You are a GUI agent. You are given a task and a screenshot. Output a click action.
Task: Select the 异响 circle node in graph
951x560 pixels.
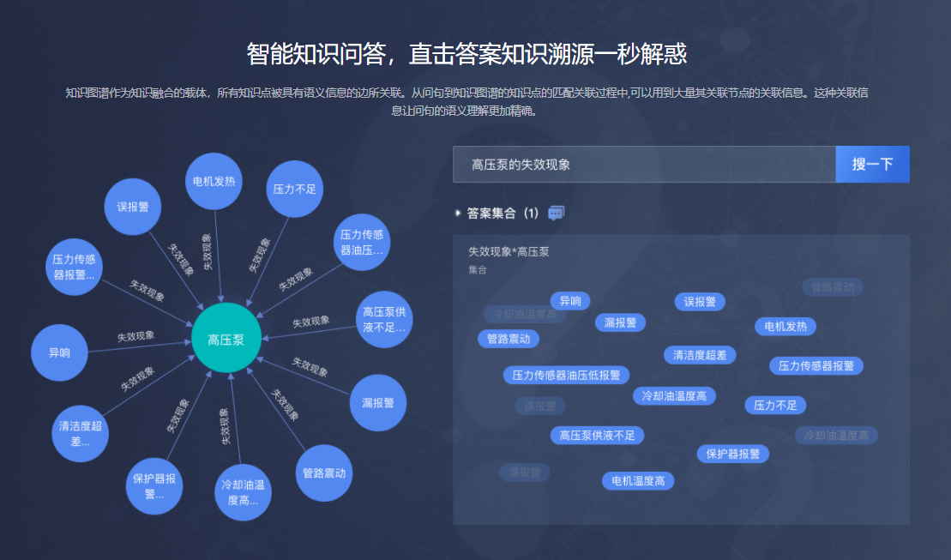point(59,353)
